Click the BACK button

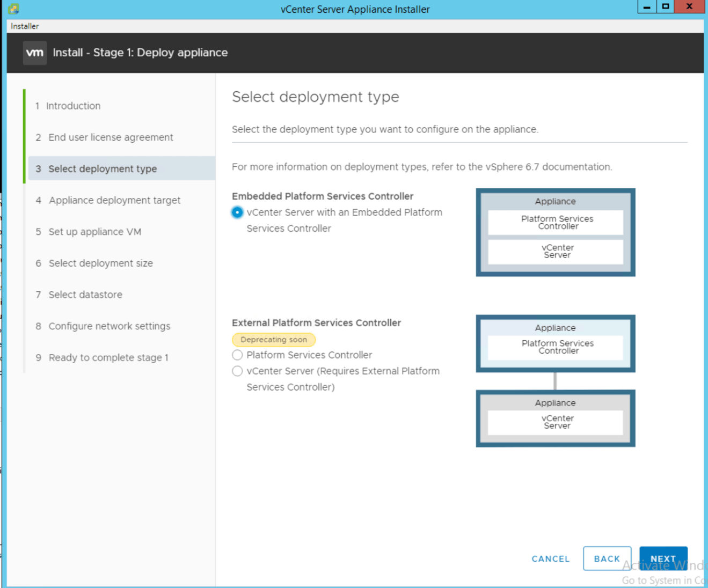tap(607, 558)
